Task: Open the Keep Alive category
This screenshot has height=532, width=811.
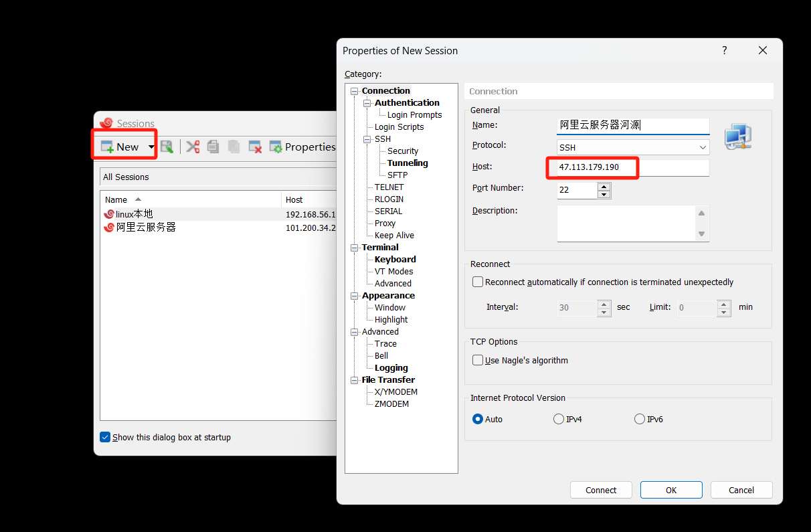Action: tap(394, 236)
